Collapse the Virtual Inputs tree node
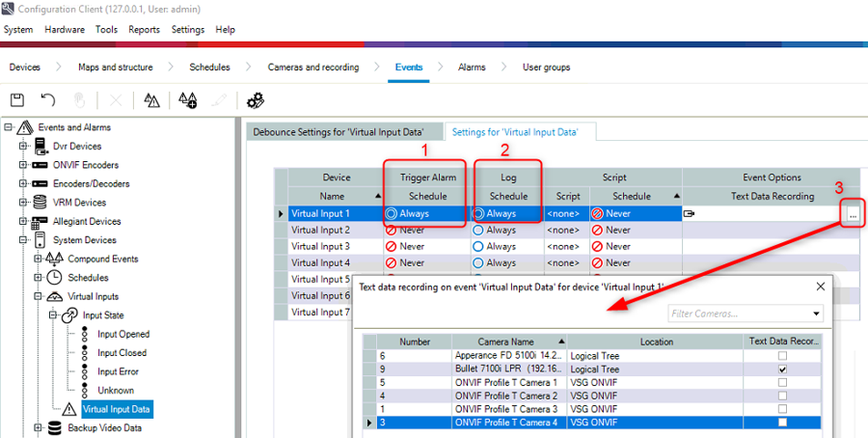868x438 pixels. pyautogui.click(x=38, y=296)
